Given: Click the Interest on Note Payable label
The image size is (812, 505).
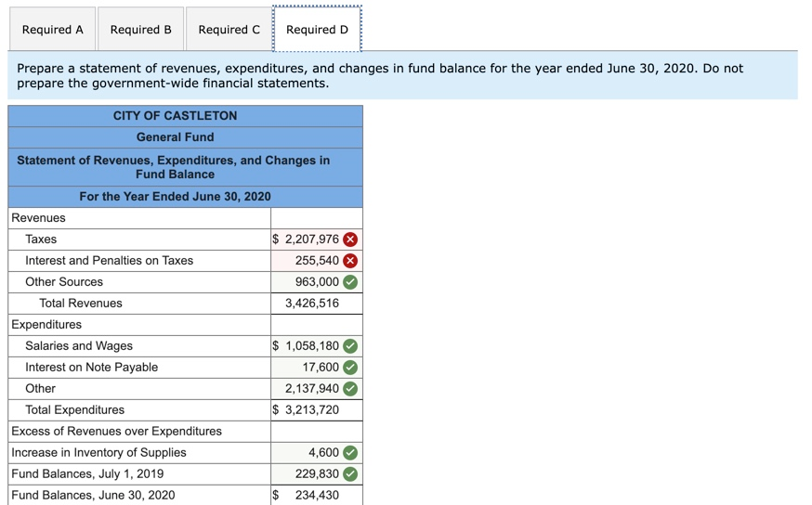Looking at the screenshot, I should point(92,368).
